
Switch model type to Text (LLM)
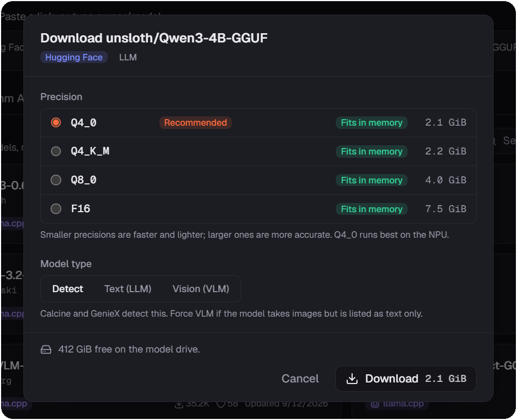point(127,289)
